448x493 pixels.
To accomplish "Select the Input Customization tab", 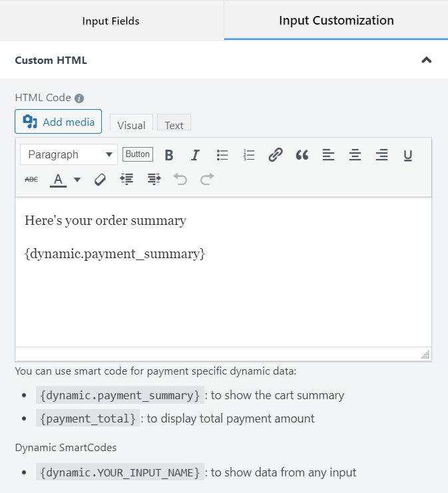I will [336, 21].
